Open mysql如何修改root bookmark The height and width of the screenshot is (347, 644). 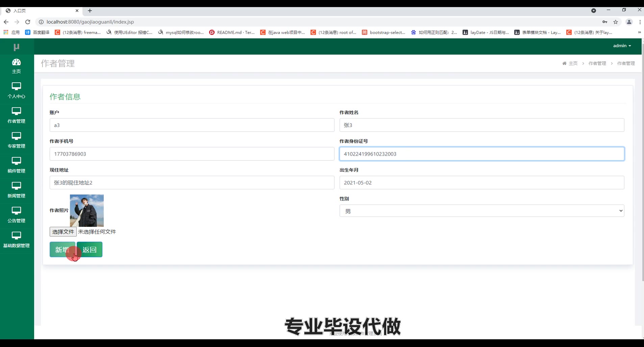[181, 32]
